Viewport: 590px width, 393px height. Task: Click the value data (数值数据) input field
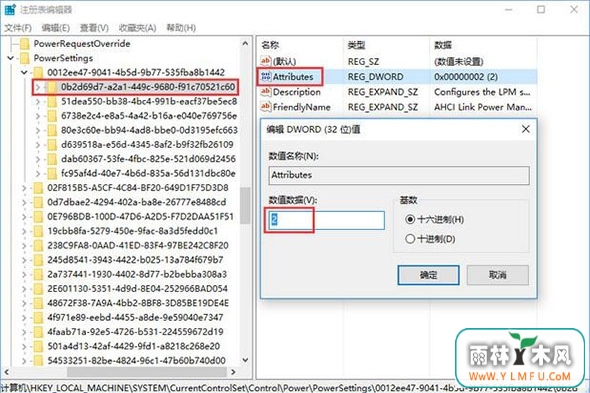coord(327,220)
